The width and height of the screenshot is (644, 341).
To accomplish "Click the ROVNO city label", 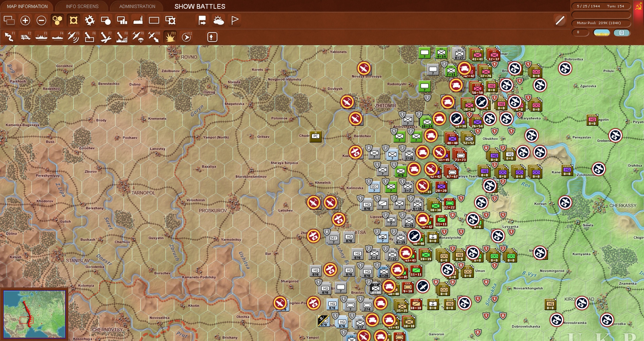I will [189, 57].
